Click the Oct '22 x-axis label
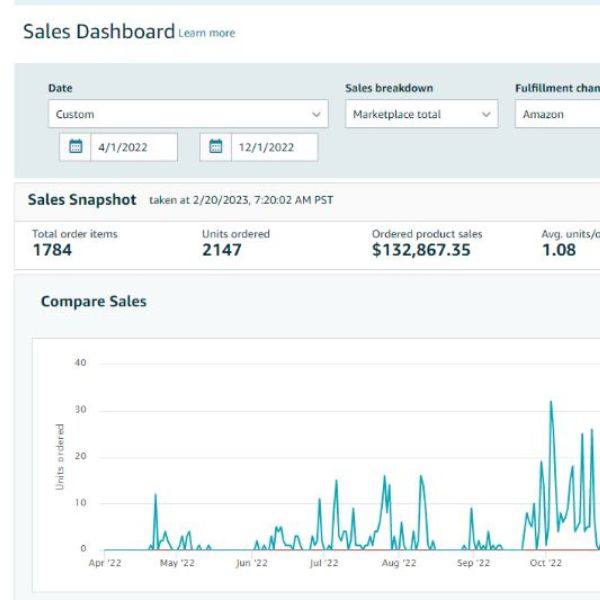The image size is (600, 600). [x=545, y=564]
